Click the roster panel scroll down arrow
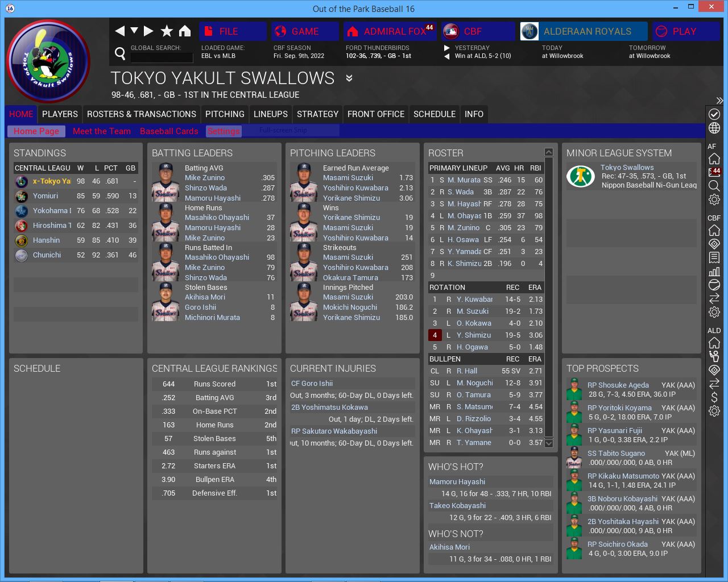Screen dimensions: 728x582 click(548, 443)
